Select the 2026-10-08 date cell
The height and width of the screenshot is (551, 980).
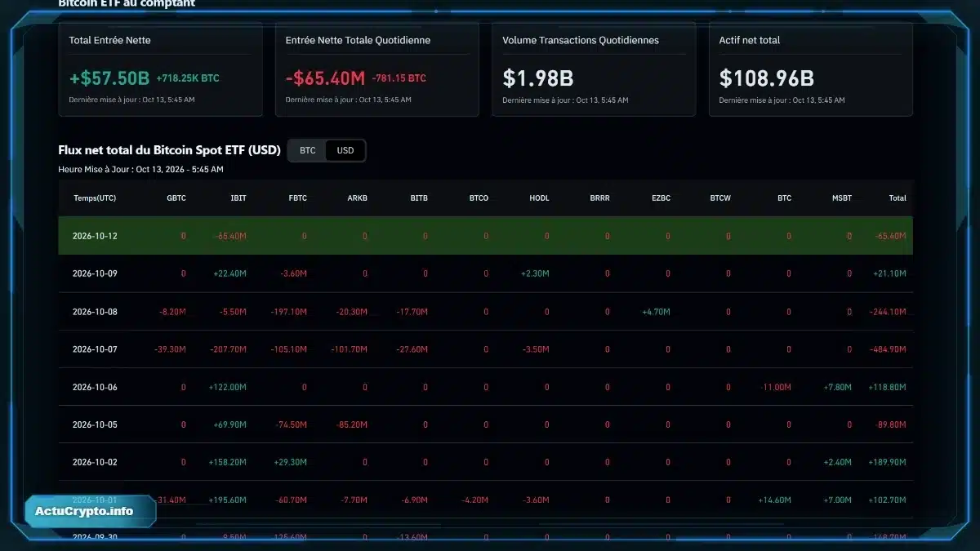[95, 312]
